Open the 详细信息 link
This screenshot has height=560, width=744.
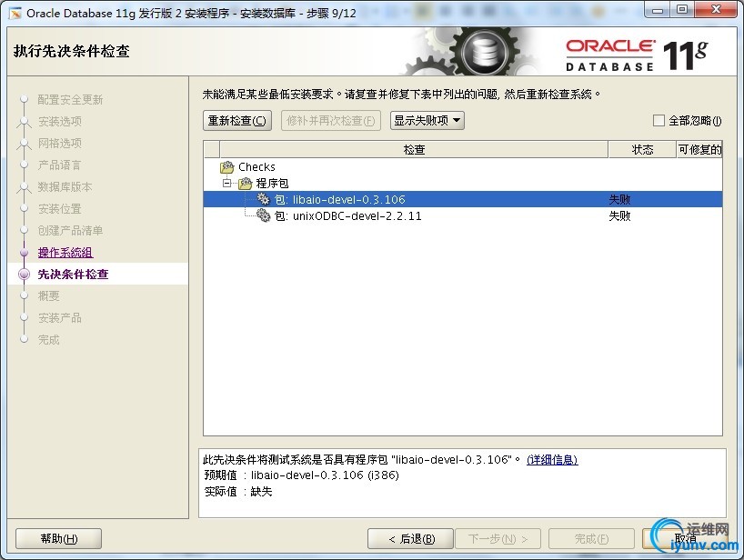pyautogui.click(x=552, y=459)
